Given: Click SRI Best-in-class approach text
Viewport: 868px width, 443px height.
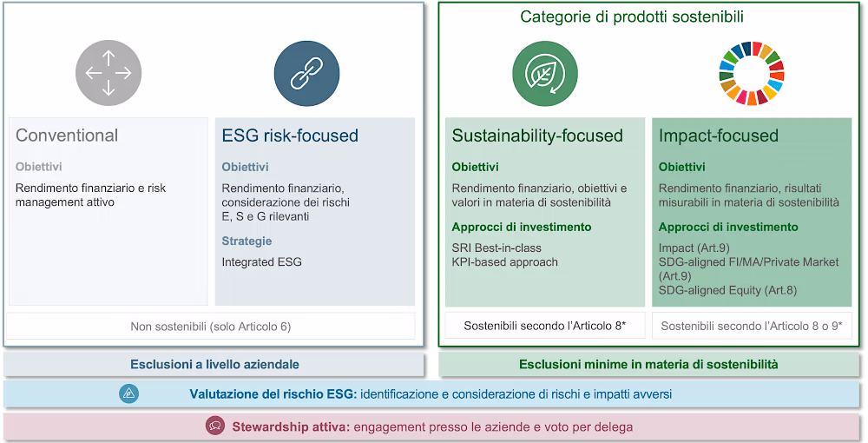Looking at the screenshot, I should click(x=496, y=248).
